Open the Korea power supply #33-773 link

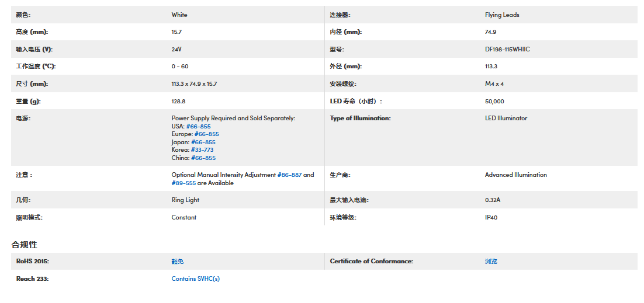(x=202, y=150)
